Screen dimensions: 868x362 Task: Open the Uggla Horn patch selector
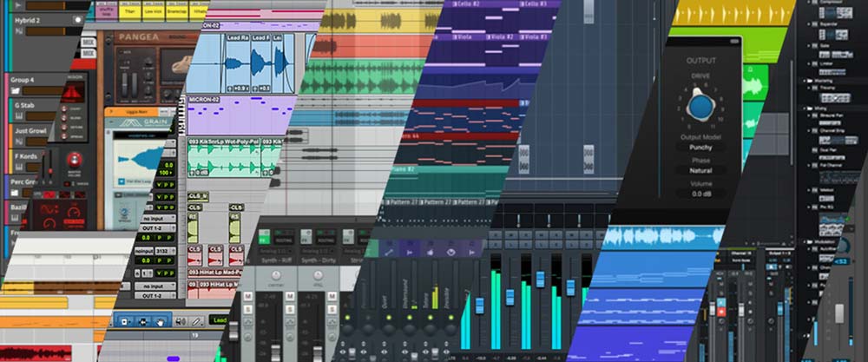pyautogui.click(x=135, y=112)
